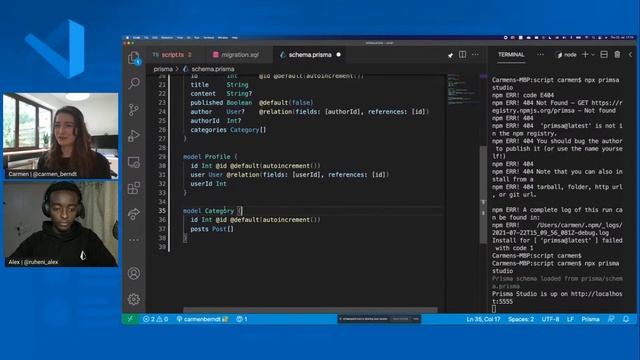Click the schema.prisma breadcrumb

(x=213, y=69)
